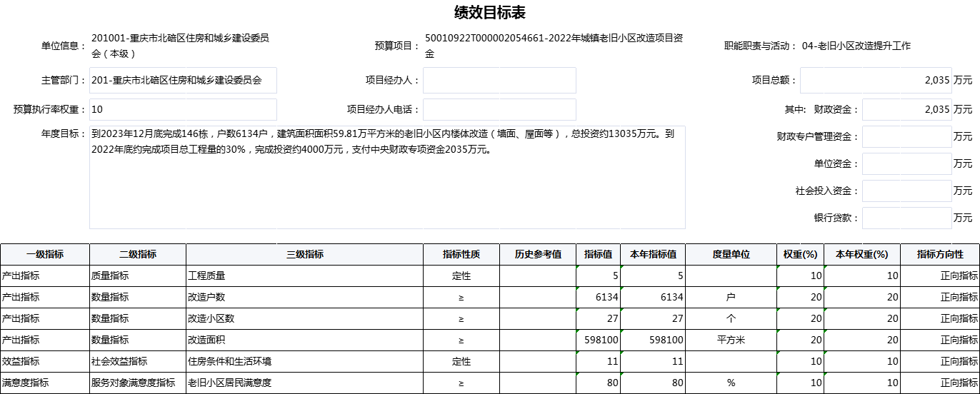Click the 平方米 unit cell
This screenshot has height=394, width=980.
click(731, 340)
